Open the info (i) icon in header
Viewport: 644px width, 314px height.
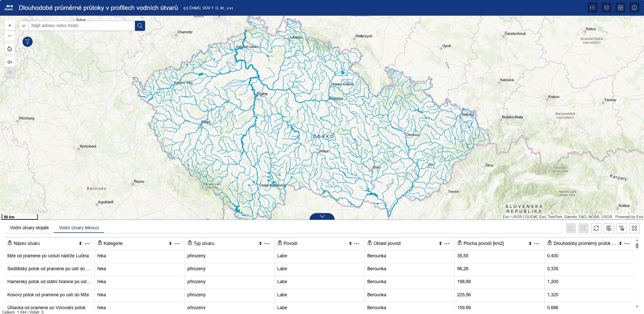[x=634, y=8]
